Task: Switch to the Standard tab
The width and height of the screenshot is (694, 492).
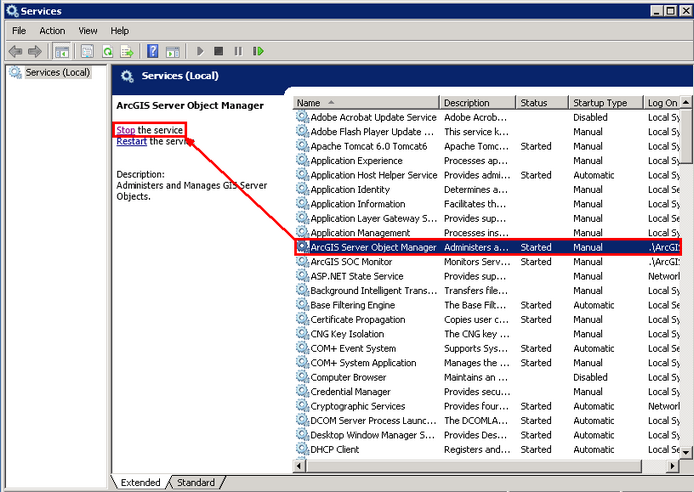Action: 196,482
